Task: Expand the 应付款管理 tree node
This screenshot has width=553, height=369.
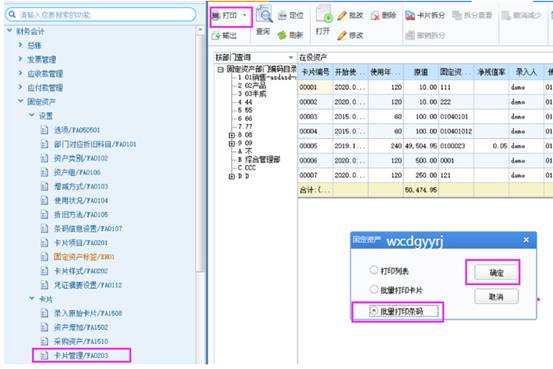Action: click(20, 87)
